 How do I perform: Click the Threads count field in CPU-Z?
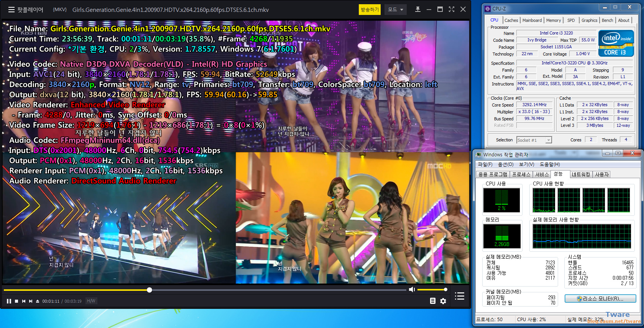pyautogui.click(x=626, y=139)
